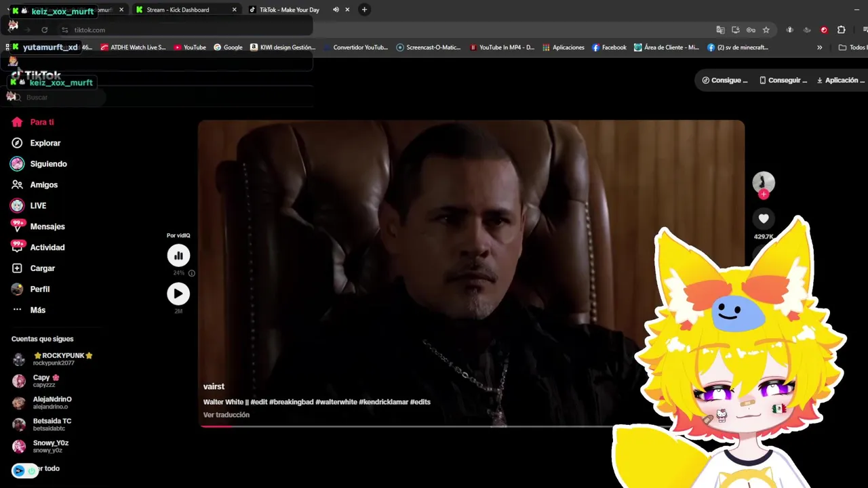Screen dimensions: 868x488
Task: Follow creator via red plus badge
Action: tap(764, 195)
